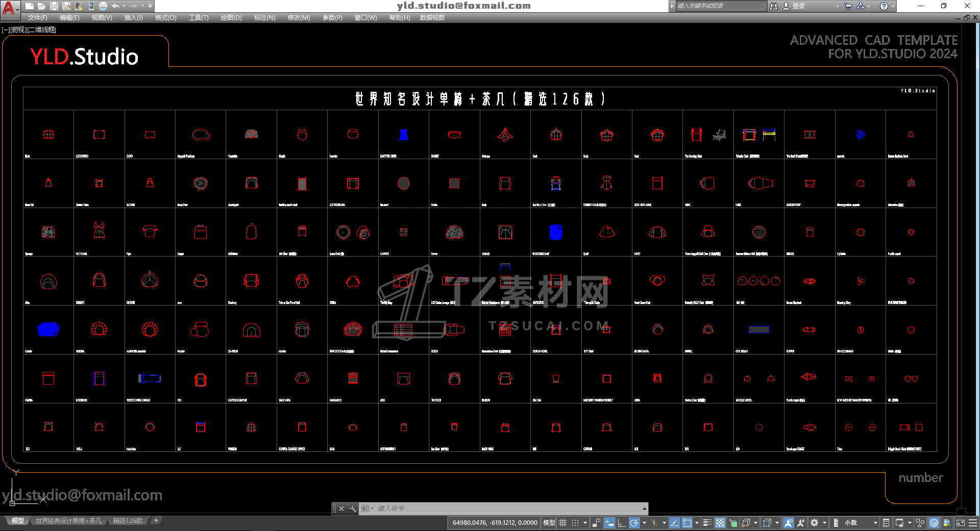Toggle ortho mode in status bar
The width and height of the screenshot is (980, 531).
[x=621, y=523]
